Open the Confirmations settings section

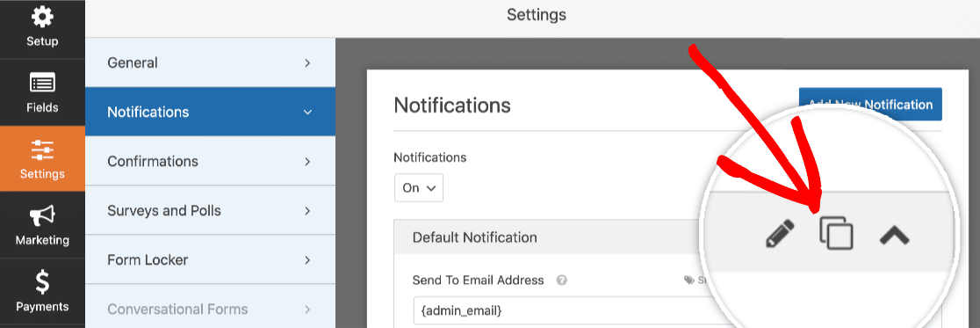pyautogui.click(x=210, y=161)
